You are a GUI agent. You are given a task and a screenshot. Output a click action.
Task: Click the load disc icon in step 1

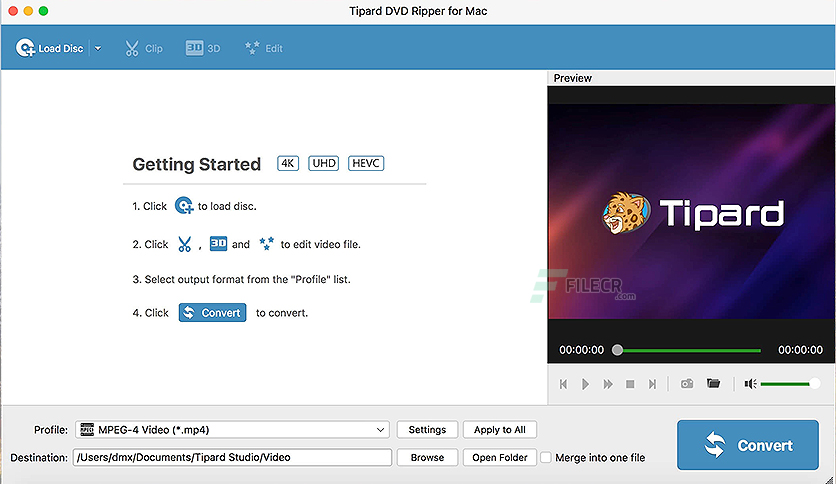pyautogui.click(x=184, y=206)
